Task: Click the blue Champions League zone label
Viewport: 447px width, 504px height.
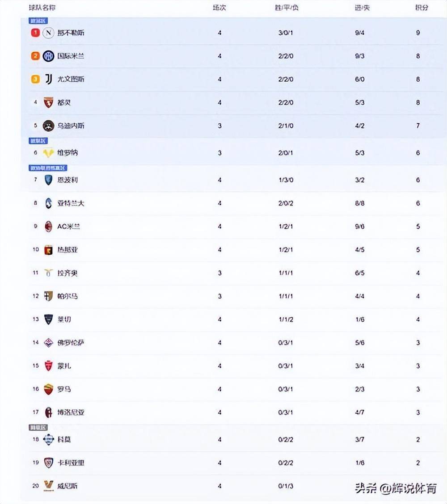Action: pyautogui.click(x=38, y=21)
